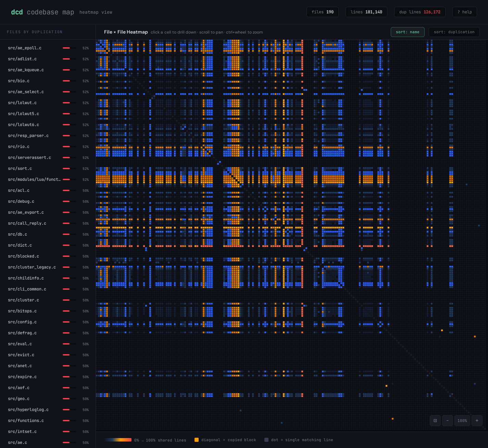Select src/adlist.c in file list
Viewport: 488px width, 448px height.
click(x=48, y=59)
